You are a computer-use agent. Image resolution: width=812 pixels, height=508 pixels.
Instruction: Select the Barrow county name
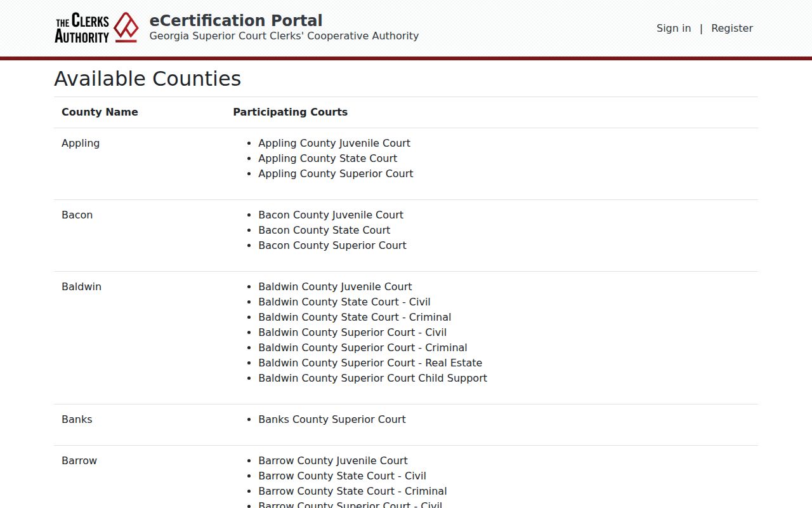[x=79, y=460]
